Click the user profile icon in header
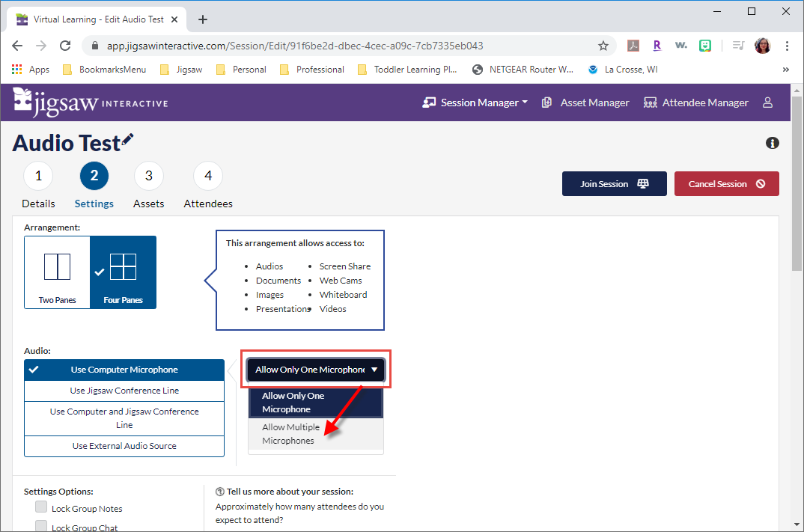The image size is (804, 532). 767,103
